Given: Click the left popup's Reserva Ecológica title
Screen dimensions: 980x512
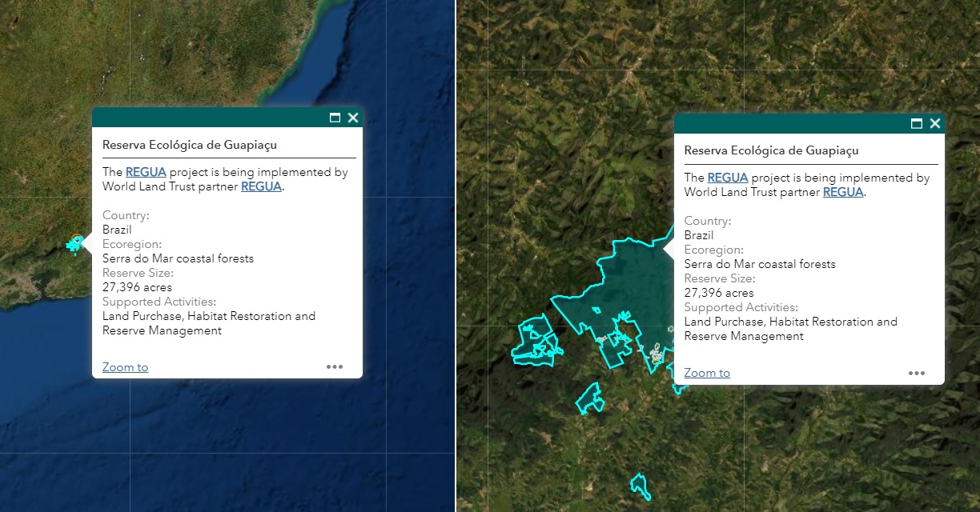Looking at the screenshot, I should click(190, 145).
